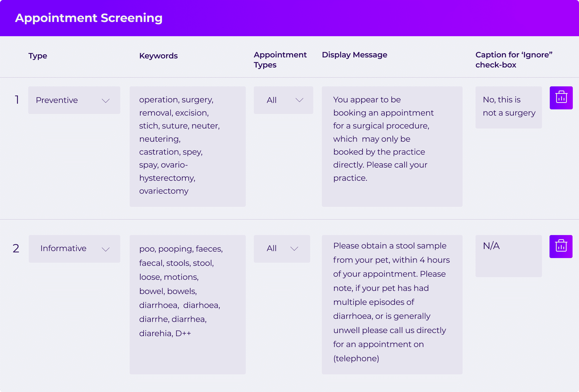Image resolution: width=579 pixels, height=392 pixels.
Task: Click row number 2 label
Action: [16, 249]
